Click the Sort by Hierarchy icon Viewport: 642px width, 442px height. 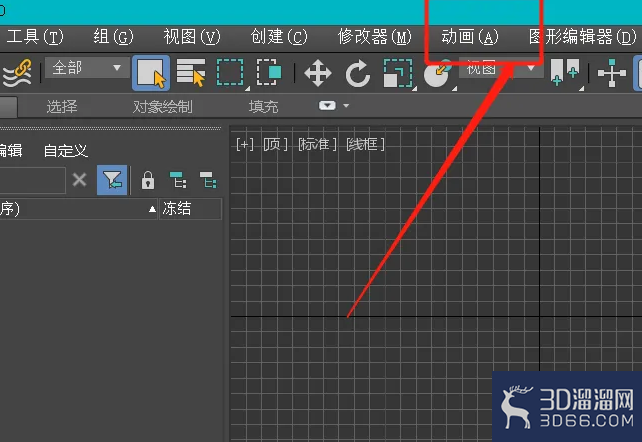(x=178, y=180)
